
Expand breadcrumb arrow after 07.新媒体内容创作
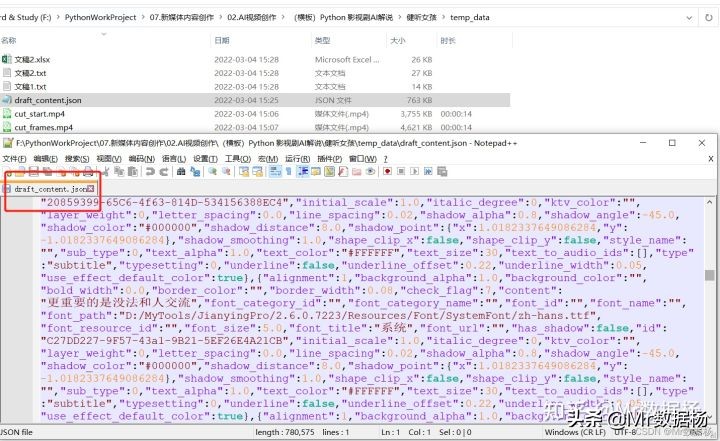pos(220,17)
